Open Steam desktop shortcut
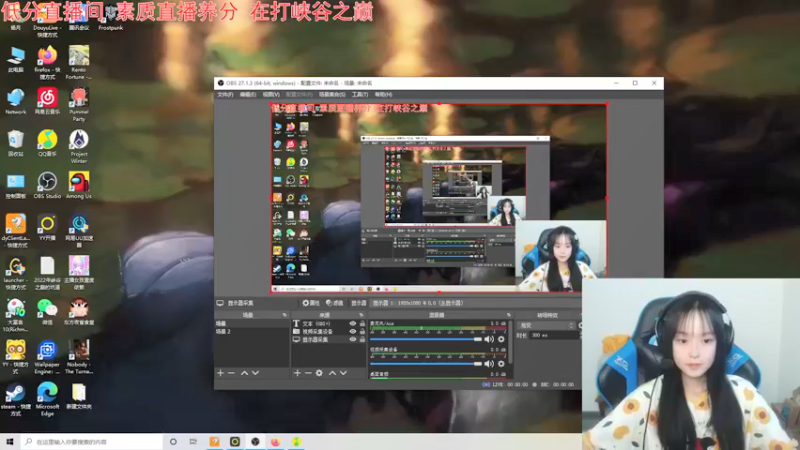Screen dimensions: 800x450 15,400
